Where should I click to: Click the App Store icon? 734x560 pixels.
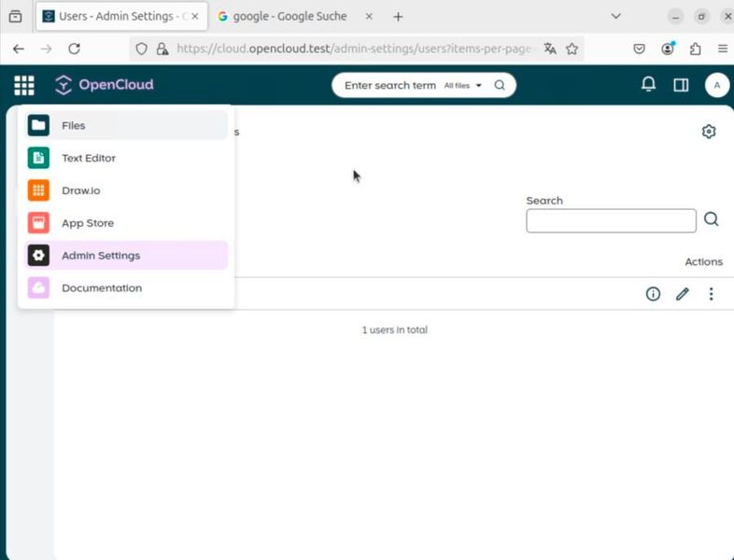pos(38,223)
